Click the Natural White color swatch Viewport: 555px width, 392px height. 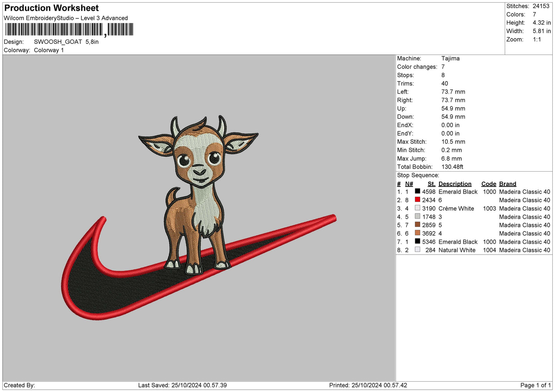pos(417,250)
